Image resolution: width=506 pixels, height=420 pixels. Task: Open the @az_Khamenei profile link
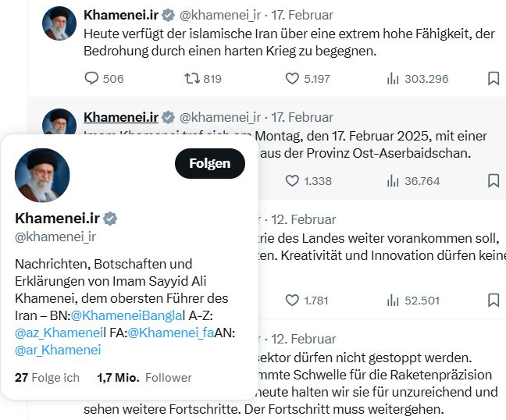[x=58, y=333]
